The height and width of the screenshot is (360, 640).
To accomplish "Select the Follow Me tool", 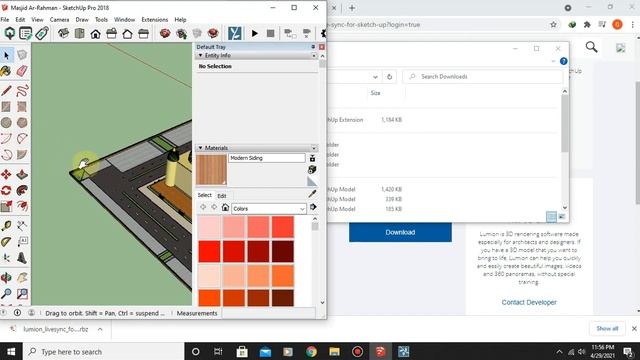I will point(22,190).
